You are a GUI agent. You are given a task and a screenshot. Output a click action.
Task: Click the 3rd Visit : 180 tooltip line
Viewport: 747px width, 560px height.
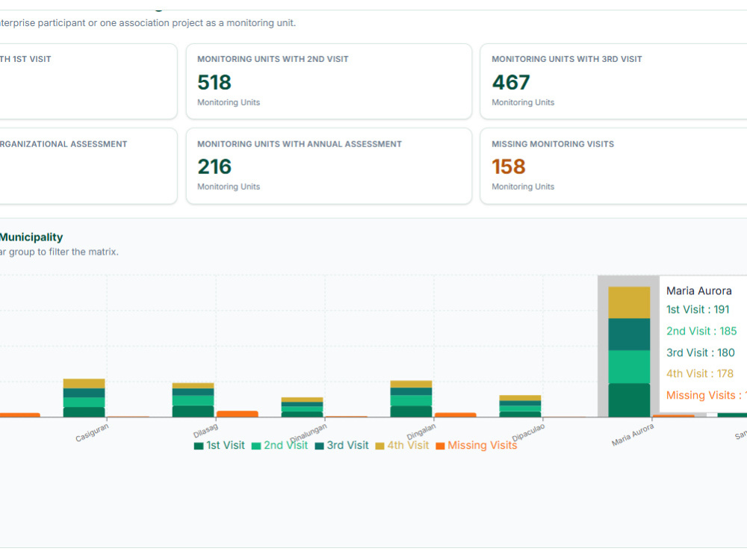click(701, 352)
